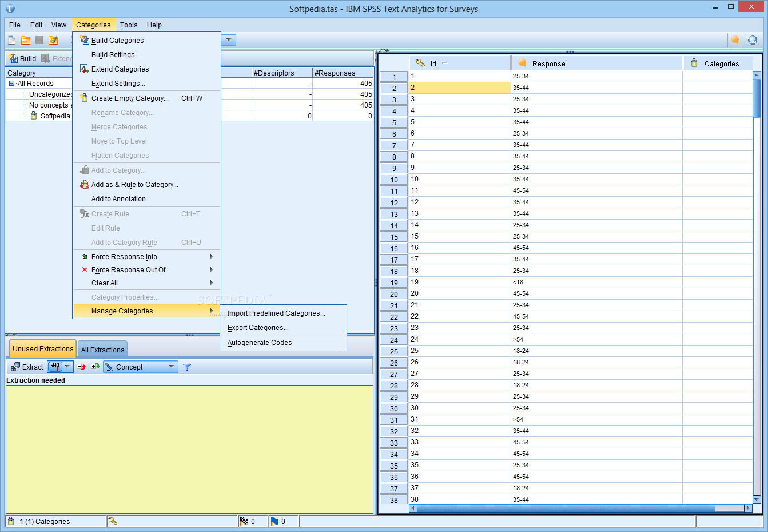Click the Save project disk icon
This screenshot has height=532, width=768.
click(39, 40)
